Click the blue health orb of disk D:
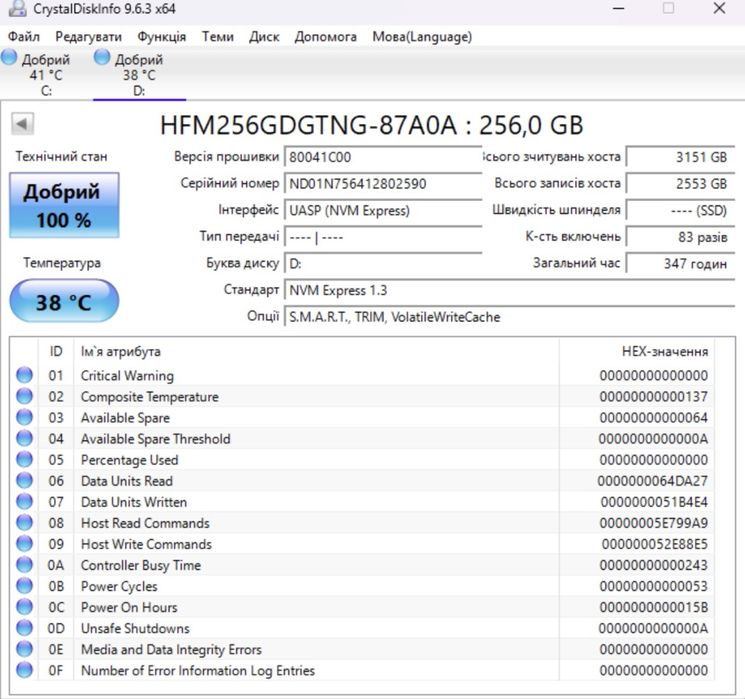 pos(102,57)
